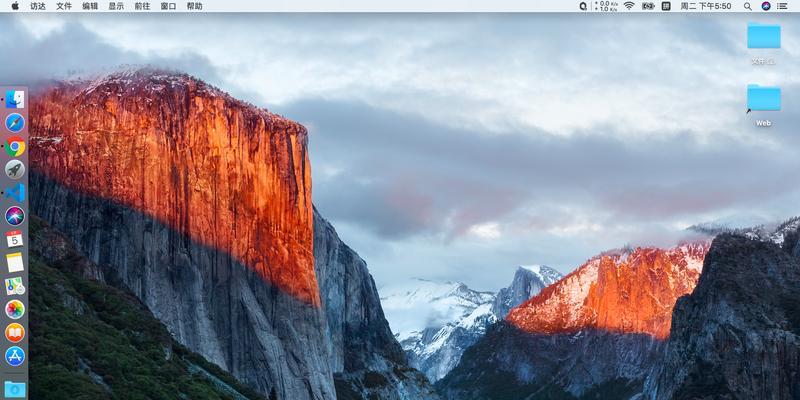
Task: Open the 文件 menu
Action: coord(64,6)
